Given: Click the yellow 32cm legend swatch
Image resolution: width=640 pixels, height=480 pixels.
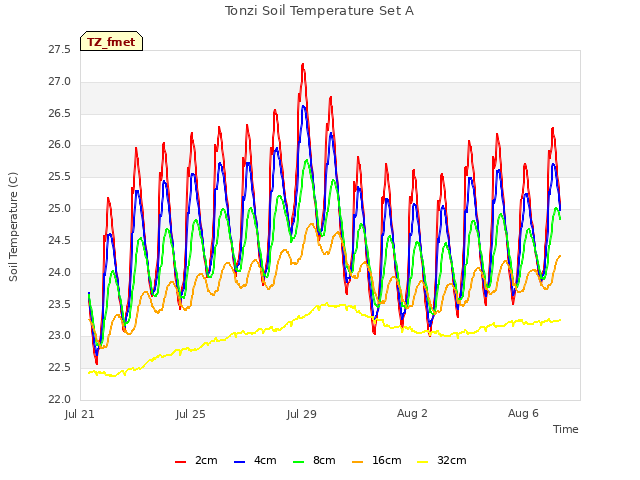Looking at the screenshot, I should [x=423, y=462].
